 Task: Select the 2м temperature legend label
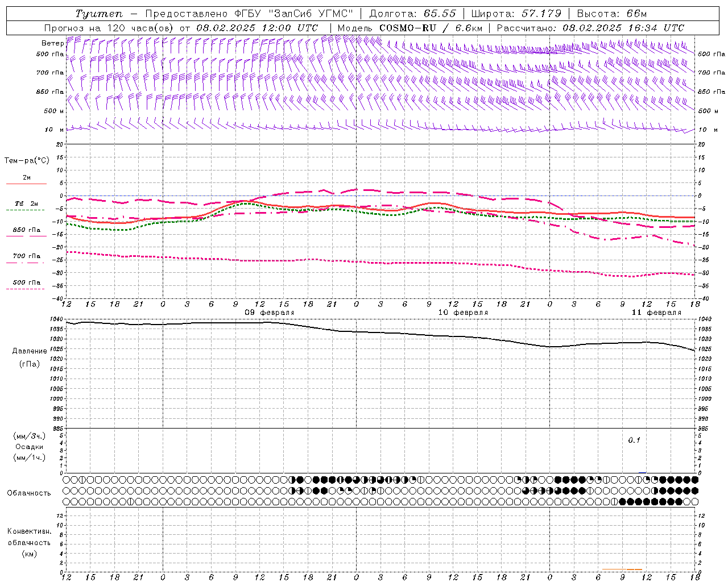point(27,177)
